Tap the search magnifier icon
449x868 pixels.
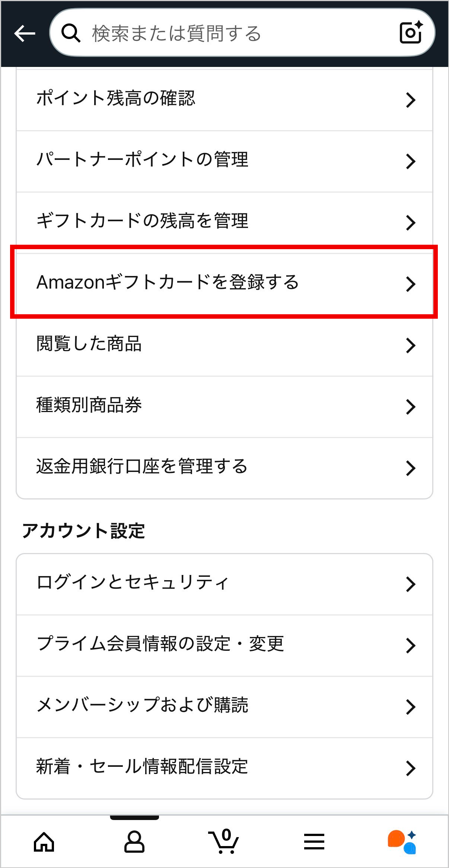[71, 33]
